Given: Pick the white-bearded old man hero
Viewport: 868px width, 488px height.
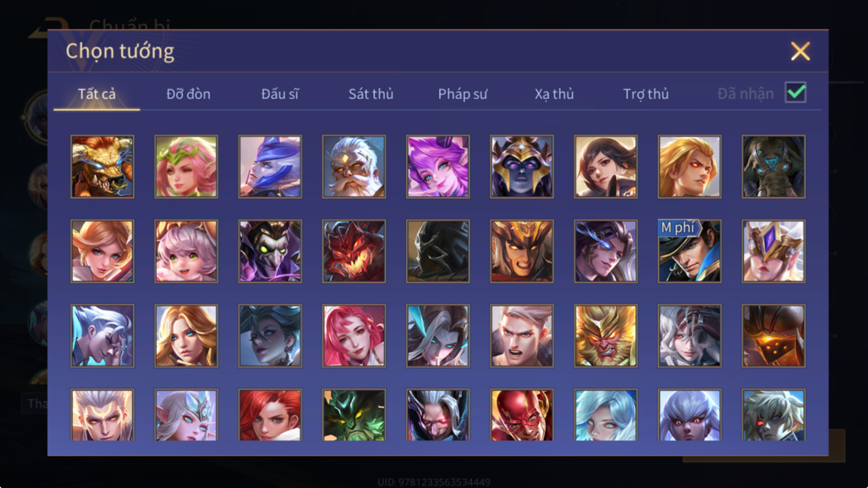Looking at the screenshot, I should click(x=354, y=167).
